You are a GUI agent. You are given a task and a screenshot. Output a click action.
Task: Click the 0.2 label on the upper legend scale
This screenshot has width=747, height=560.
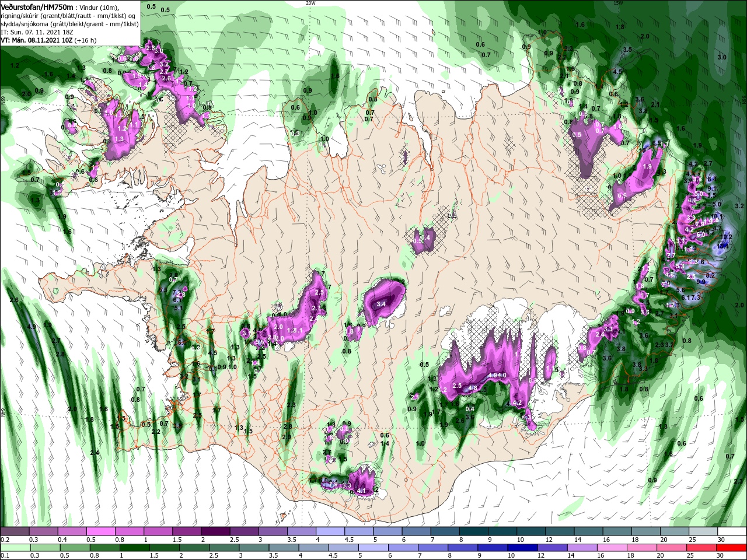coord(5,540)
